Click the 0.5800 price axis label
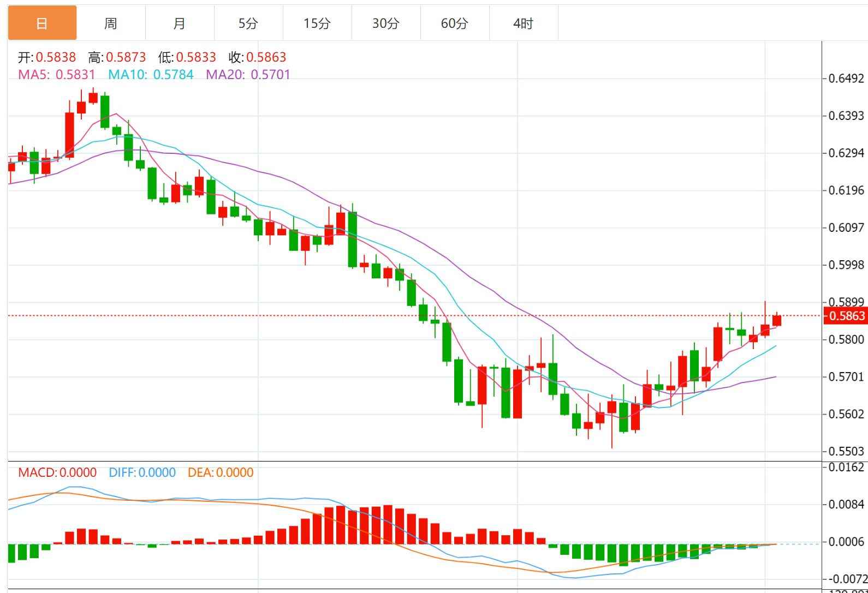The image size is (868, 593). 846,339
